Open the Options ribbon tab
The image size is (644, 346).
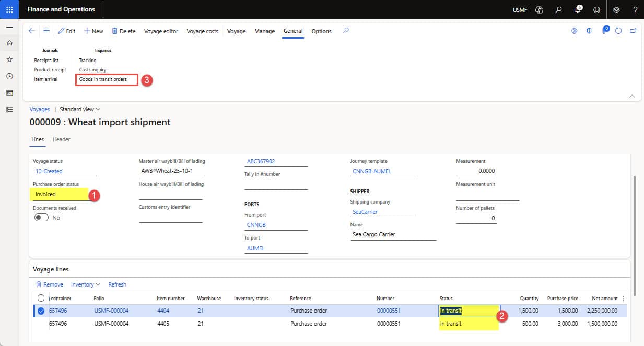click(321, 31)
